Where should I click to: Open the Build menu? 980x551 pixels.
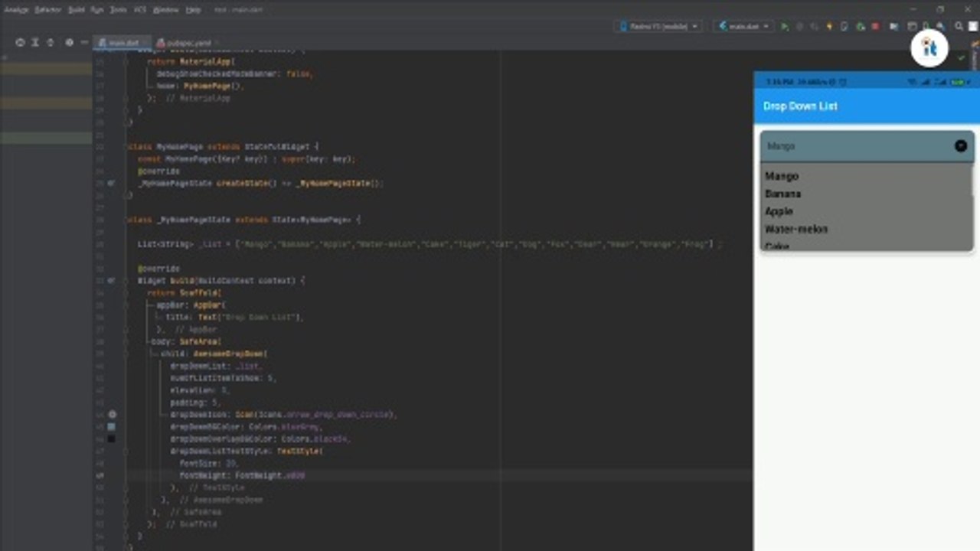76,10
